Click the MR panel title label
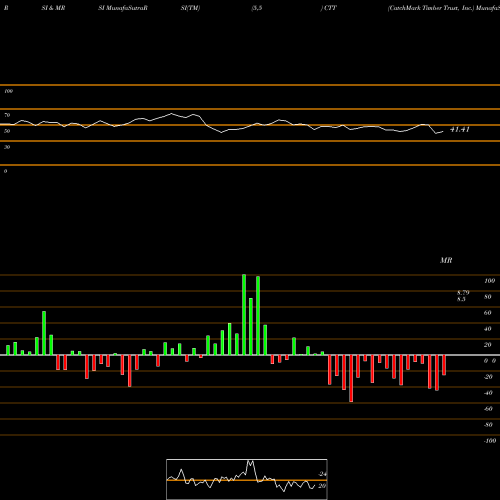Image resolution: width=500 pixels, height=500 pixels. tap(446, 260)
